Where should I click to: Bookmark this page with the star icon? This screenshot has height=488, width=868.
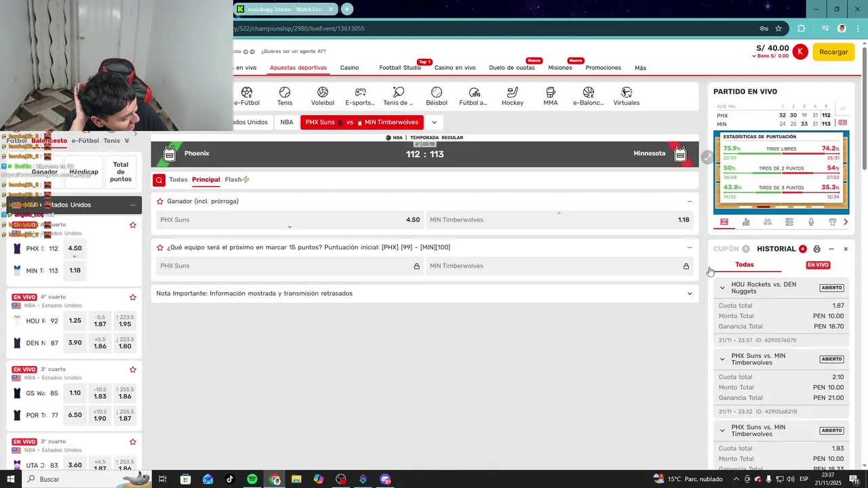pos(778,28)
